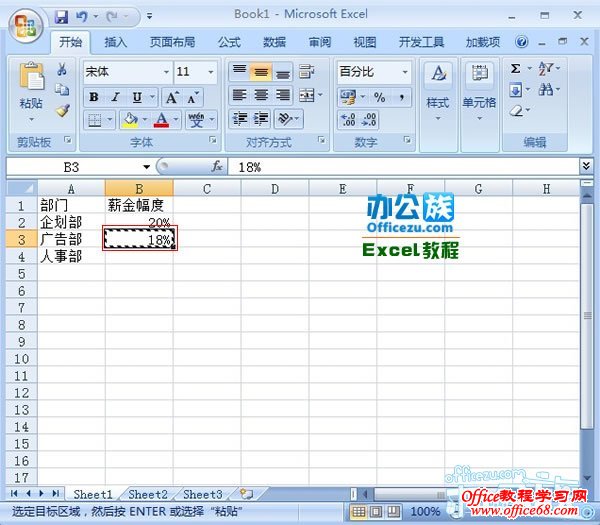Switch to Page Layout view
600x525 pixels.
pos(376,511)
